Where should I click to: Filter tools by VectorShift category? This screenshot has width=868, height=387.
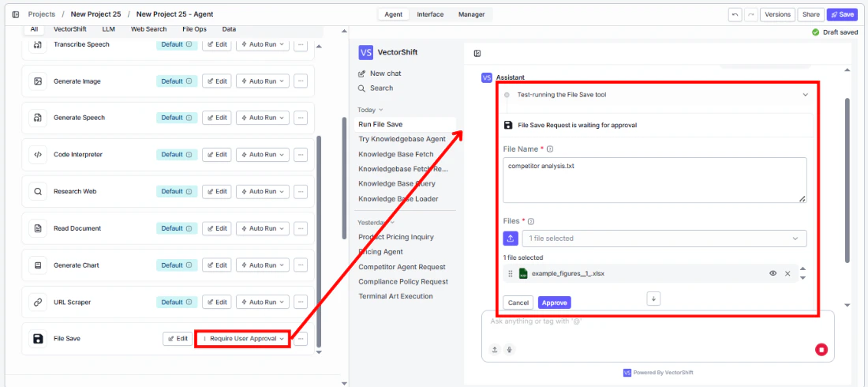pos(69,29)
